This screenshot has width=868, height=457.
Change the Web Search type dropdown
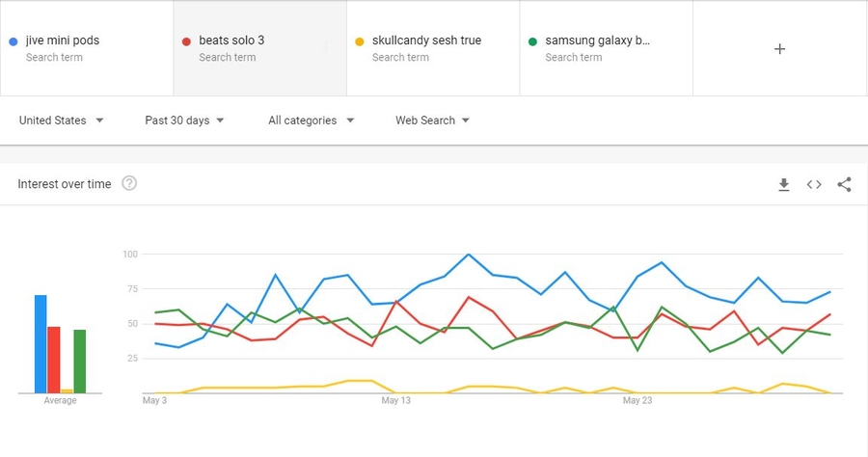pos(432,121)
